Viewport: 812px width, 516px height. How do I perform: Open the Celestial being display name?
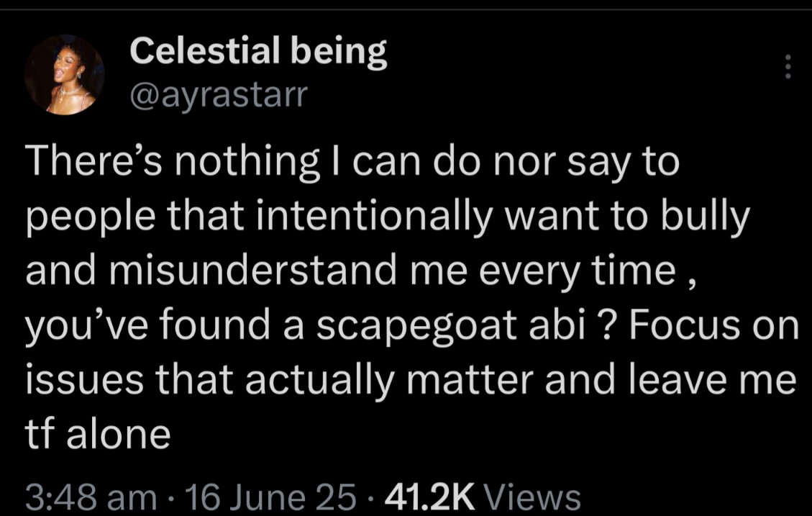pos(259,53)
